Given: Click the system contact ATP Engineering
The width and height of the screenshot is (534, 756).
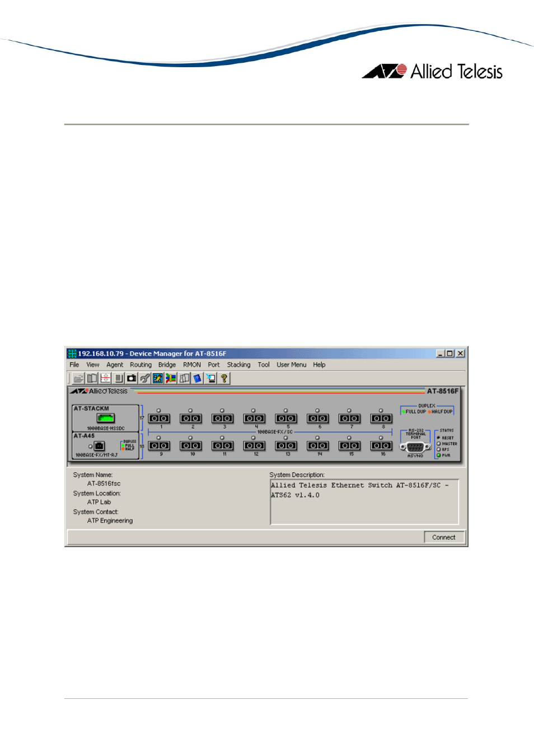Looking at the screenshot, I should (x=110, y=521).
